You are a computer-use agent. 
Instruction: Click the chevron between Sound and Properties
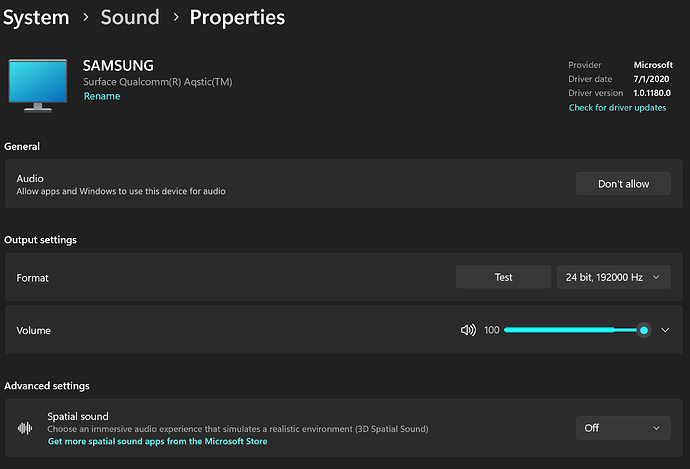coord(174,18)
